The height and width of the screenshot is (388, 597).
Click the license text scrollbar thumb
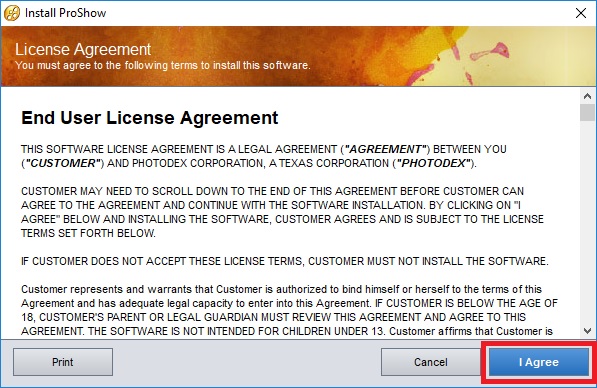(x=587, y=113)
